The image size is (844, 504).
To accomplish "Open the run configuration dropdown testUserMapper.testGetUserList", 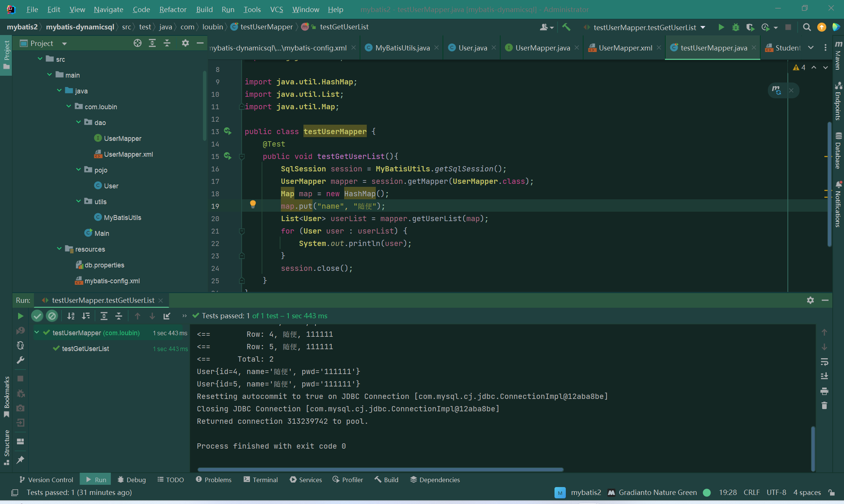I will pyautogui.click(x=645, y=27).
